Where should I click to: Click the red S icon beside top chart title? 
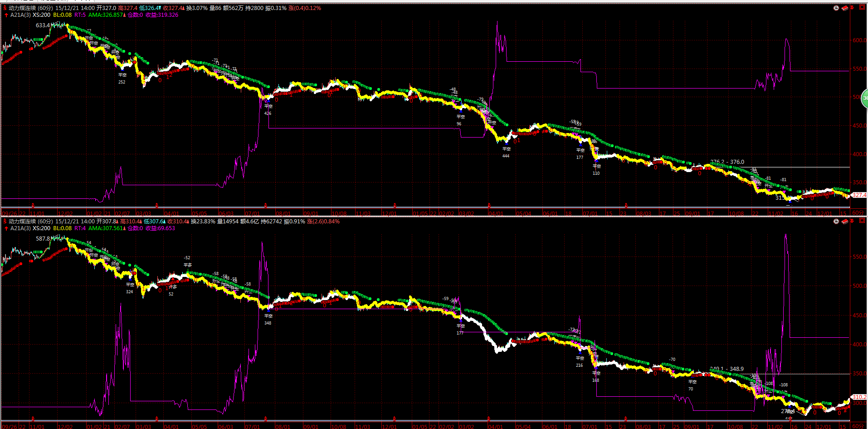pos(5,8)
